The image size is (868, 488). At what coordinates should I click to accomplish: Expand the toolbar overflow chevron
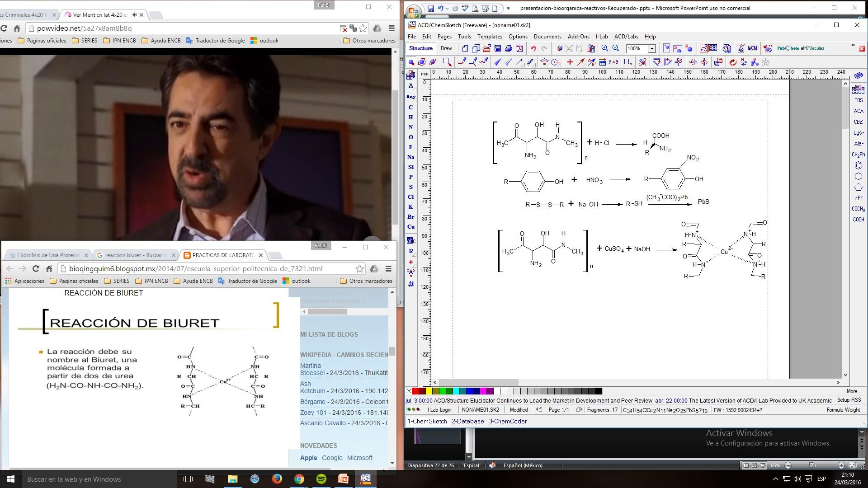click(853, 46)
